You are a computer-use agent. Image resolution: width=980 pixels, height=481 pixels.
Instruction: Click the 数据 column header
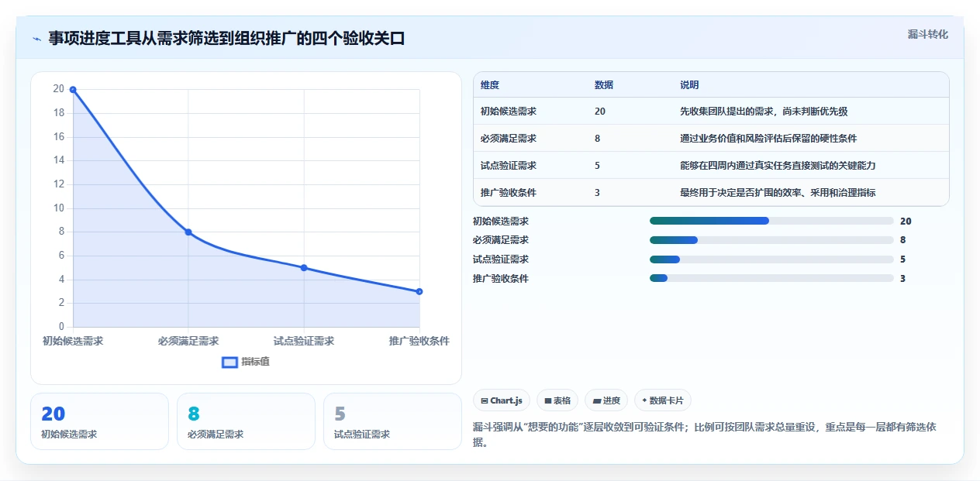(x=604, y=85)
